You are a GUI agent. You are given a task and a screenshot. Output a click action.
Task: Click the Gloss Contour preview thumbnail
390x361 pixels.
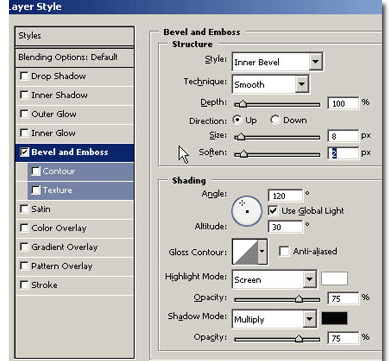click(245, 252)
